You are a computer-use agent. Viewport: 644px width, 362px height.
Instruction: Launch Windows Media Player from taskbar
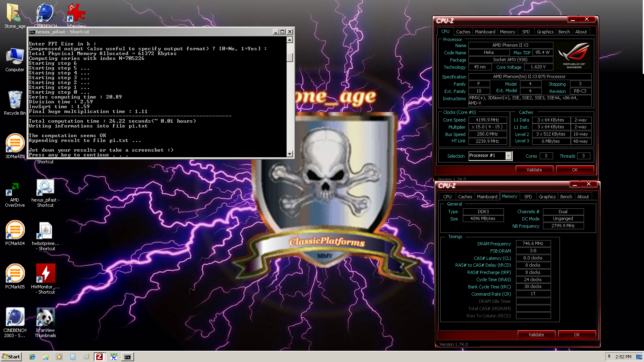[59, 357]
